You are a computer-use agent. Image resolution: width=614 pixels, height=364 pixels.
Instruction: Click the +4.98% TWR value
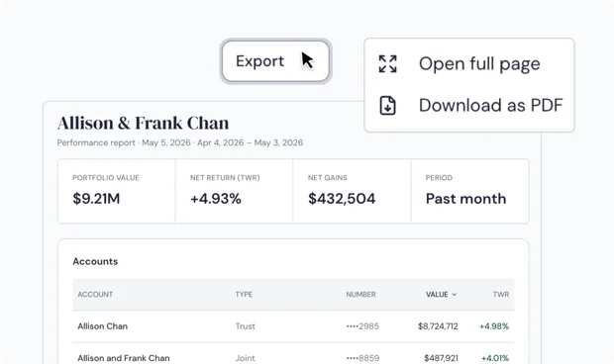pyautogui.click(x=494, y=326)
